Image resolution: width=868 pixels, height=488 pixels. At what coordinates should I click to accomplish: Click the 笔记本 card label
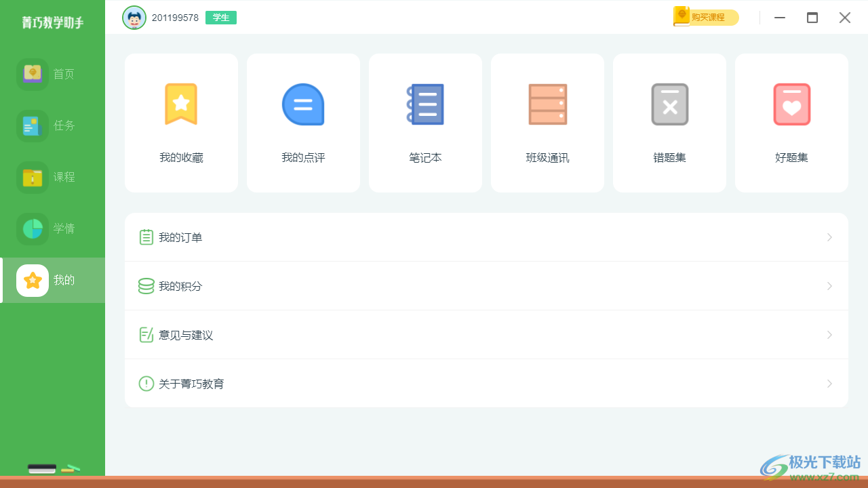click(x=425, y=158)
